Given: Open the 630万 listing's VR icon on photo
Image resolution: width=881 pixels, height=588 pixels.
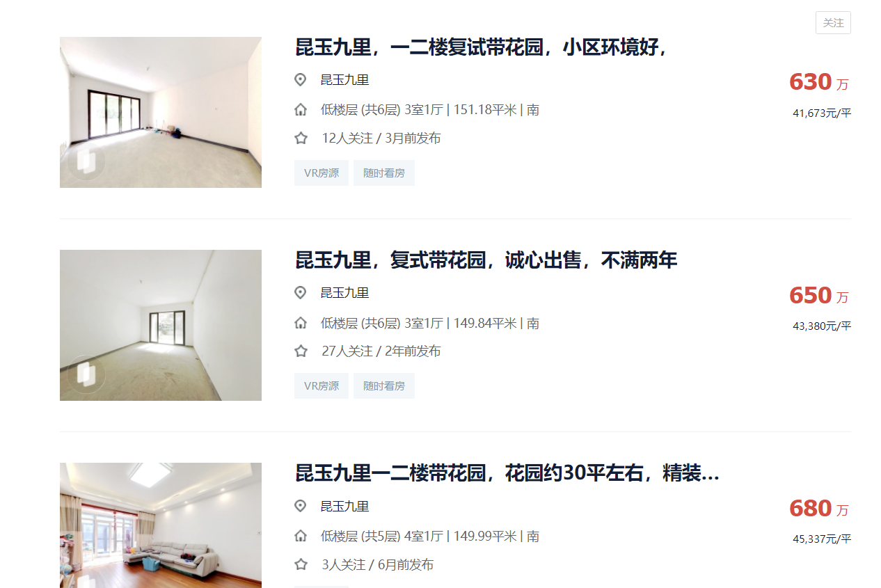Looking at the screenshot, I should 87,161.
